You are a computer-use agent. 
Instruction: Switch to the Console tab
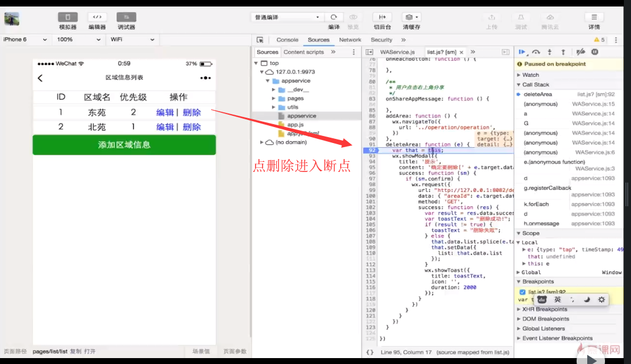287,40
